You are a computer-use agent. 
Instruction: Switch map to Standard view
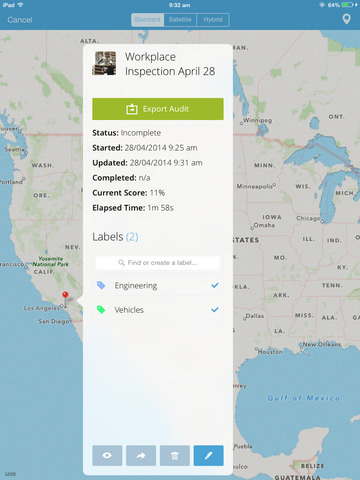pos(147,20)
